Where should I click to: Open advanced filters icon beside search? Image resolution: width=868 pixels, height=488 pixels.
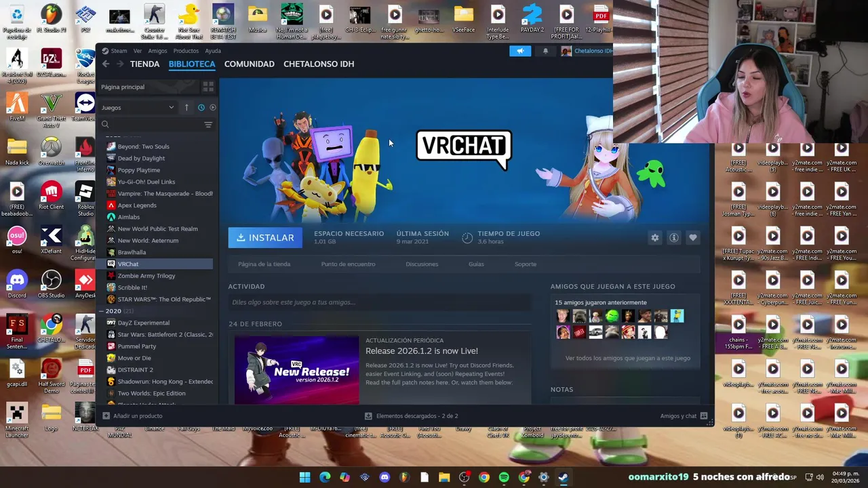(208, 125)
